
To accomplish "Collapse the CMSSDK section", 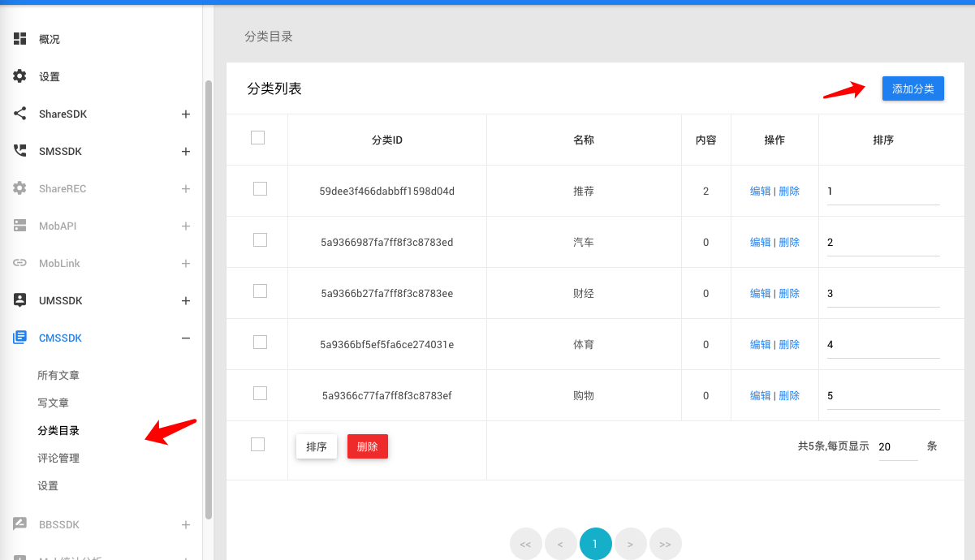I will pyautogui.click(x=186, y=337).
